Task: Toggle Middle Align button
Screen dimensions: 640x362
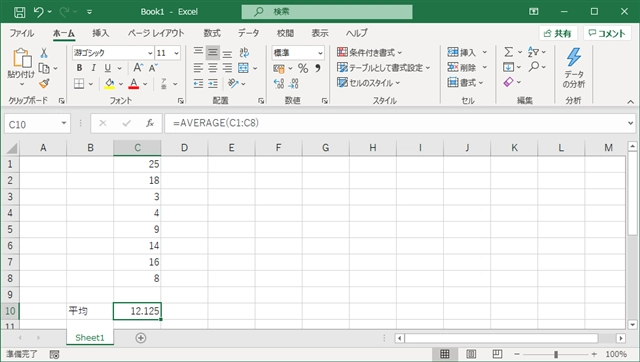Action: [x=213, y=52]
